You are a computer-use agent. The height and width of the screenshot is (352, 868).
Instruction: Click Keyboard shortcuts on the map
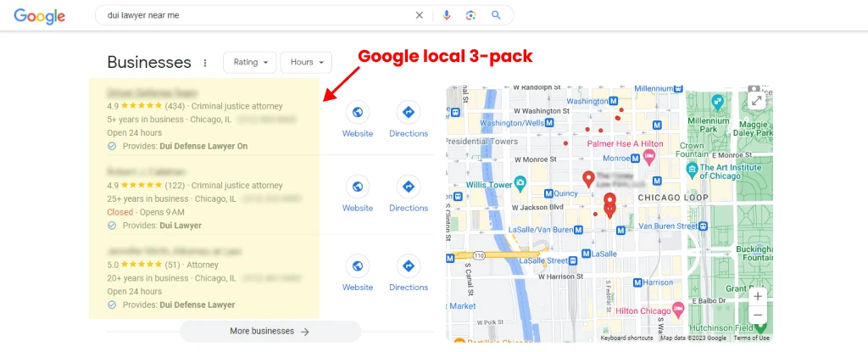(x=626, y=338)
